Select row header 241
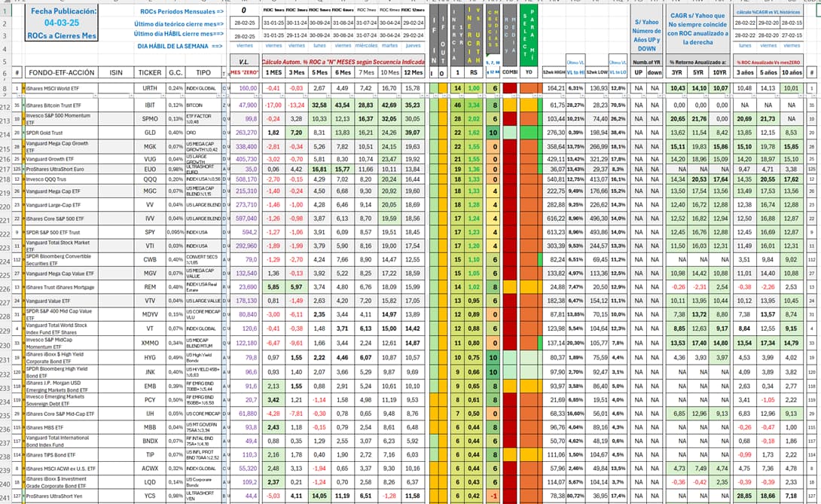821x504 pixels. 5,498
